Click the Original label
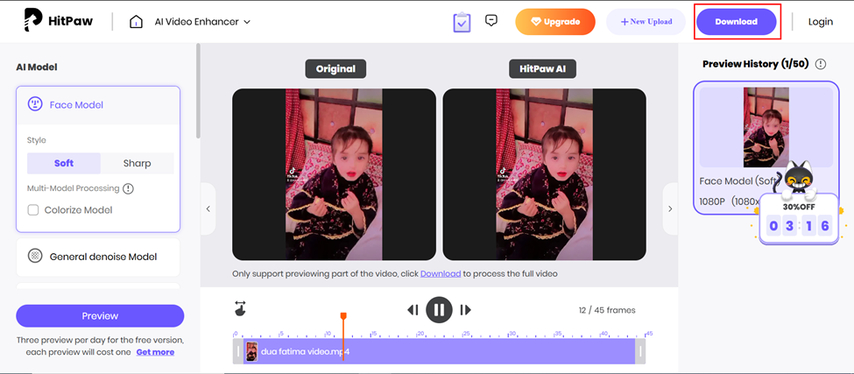 pyautogui.click(x=336, y=69)
